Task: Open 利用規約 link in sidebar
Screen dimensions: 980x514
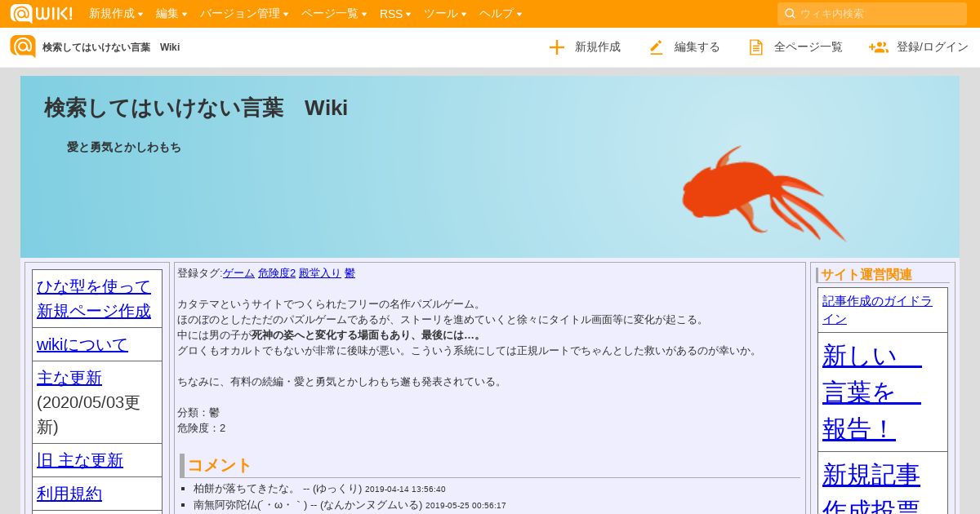Action: pos(69,494)
